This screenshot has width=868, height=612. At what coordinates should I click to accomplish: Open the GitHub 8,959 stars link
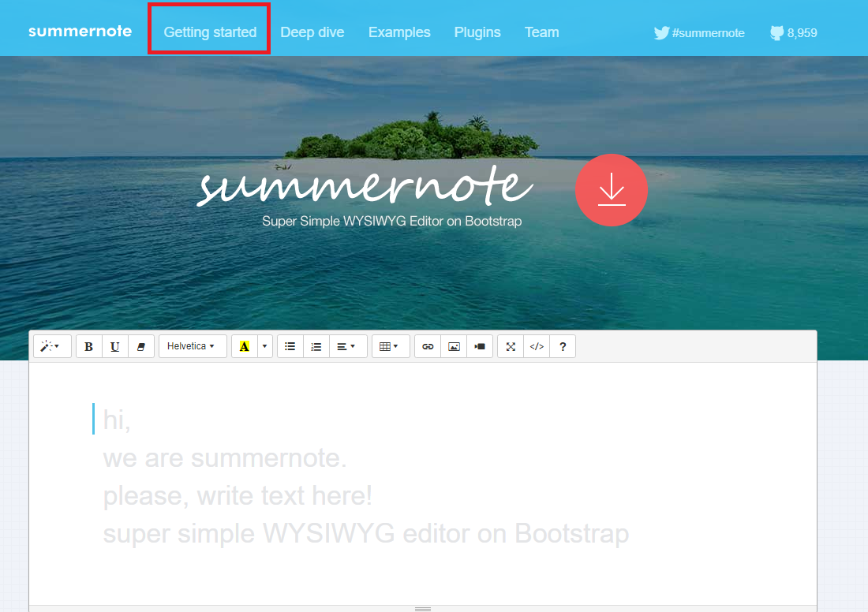(793, 32)
